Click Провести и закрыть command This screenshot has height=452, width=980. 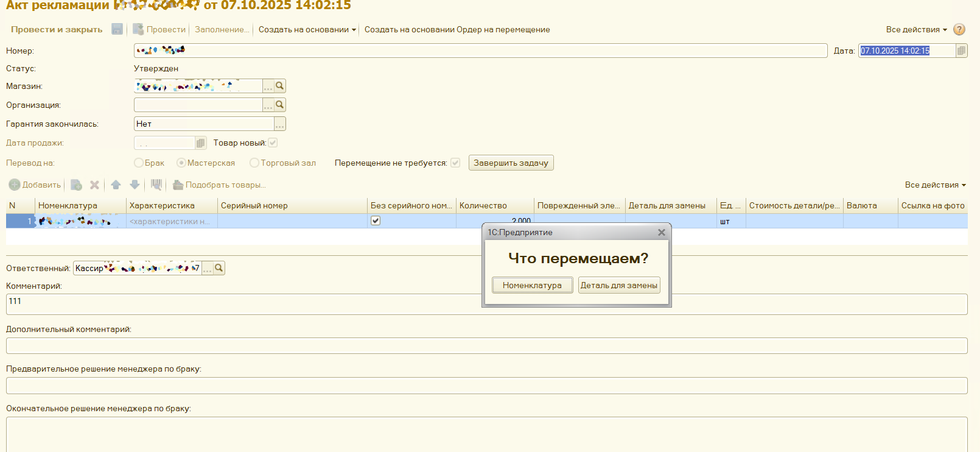click(57, 29)
